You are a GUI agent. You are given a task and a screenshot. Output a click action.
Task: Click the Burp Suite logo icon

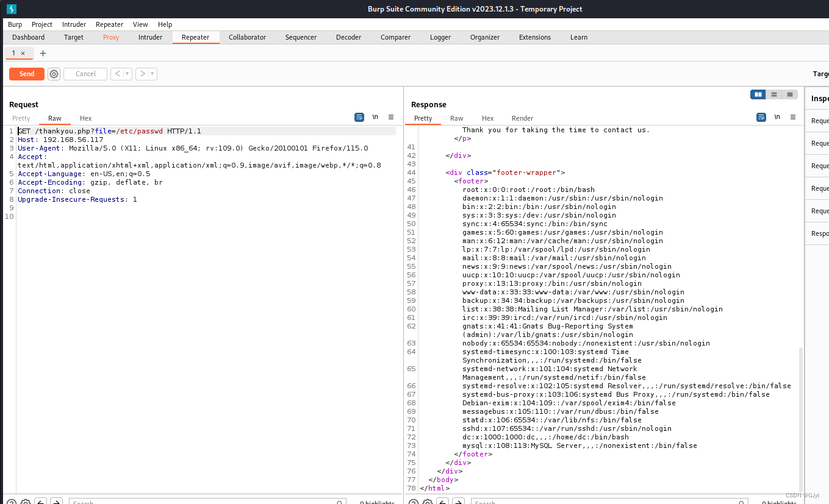click(12, 9)
